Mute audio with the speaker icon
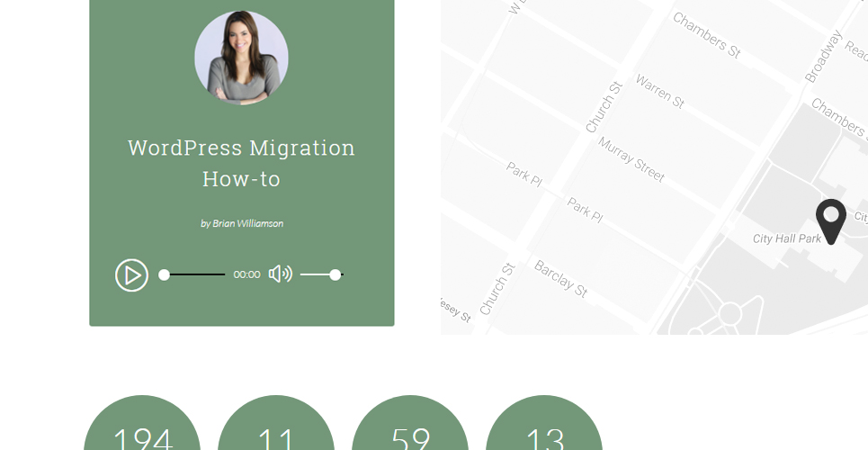The image size is (868, 450). [x=280, y=274]
